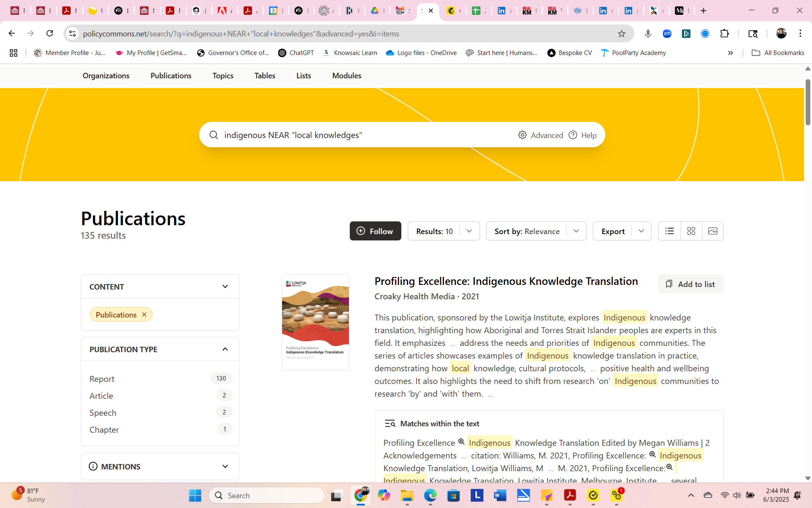The height and width of the screenshot is (508, 812).
Task: Open weather widget showing 81°F Sunny
Action: click(29, 495)
